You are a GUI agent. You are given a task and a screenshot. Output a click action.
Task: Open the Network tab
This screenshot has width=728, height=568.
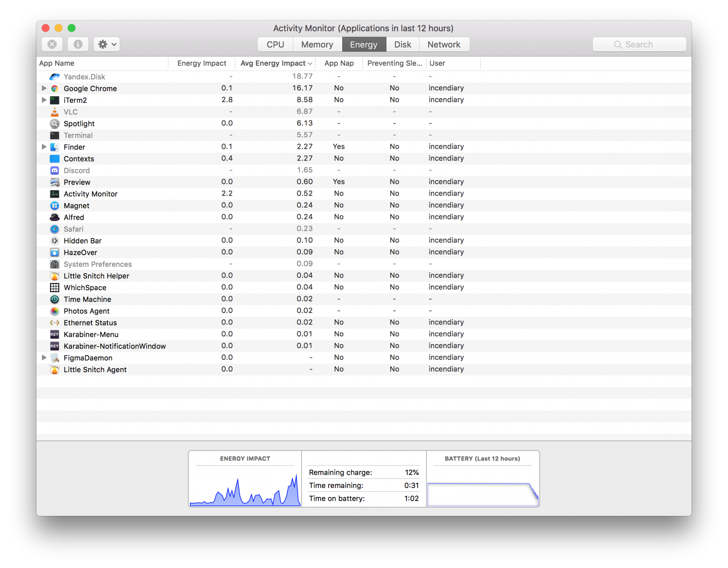[444, 44]
